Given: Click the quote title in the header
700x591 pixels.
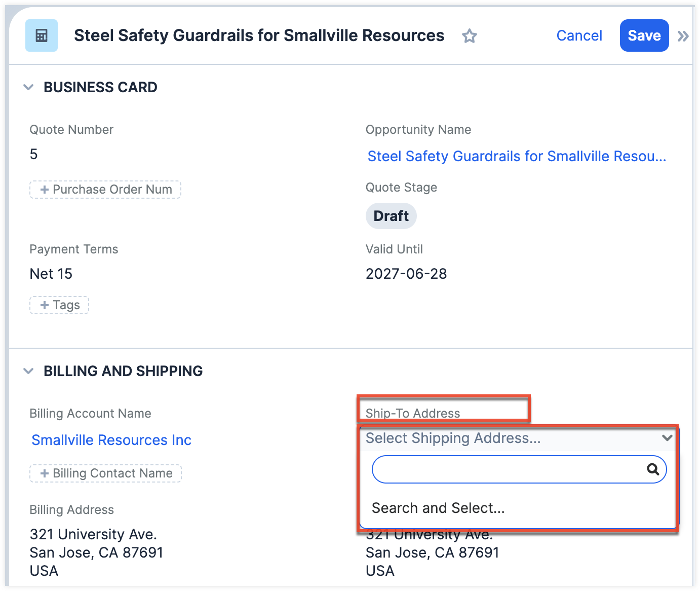Looking at the screenshot, I should click(x=259, y=35).
